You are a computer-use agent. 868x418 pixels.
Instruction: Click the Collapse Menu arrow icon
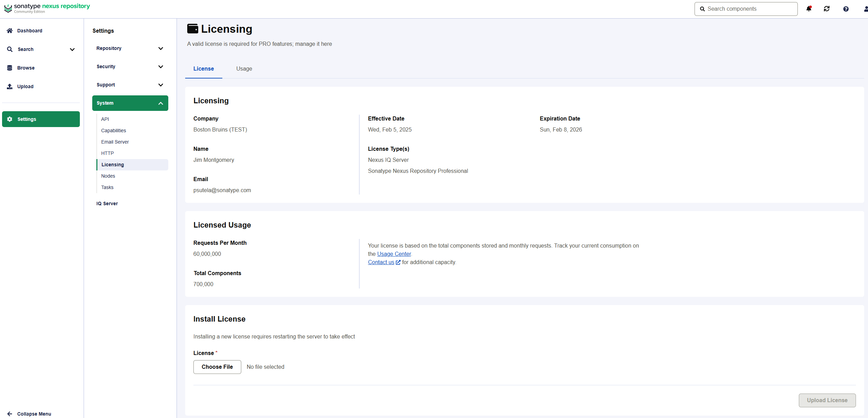point(10,414)
